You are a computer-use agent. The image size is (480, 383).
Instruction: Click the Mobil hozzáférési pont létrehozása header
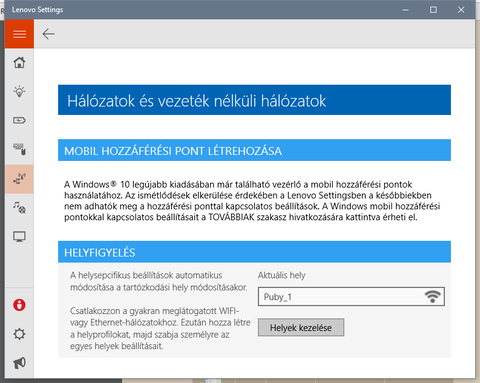coord(254,150)
